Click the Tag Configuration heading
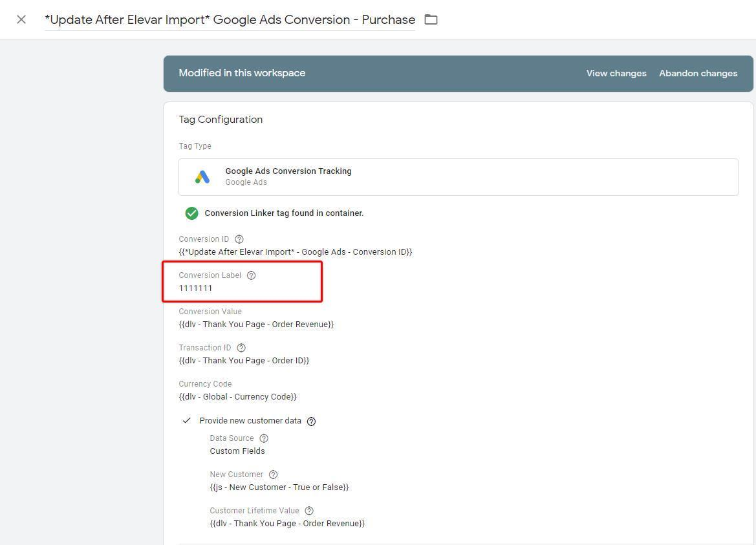 pyautogui.click(x=221, y=120)
